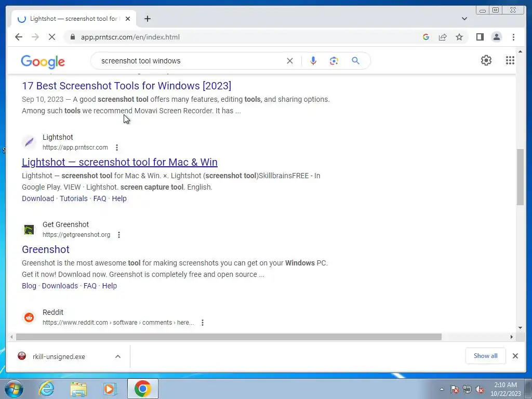Image resolution: width=532 pixels, height=399 pixels.
Task: Show hidden system tray icons
Action: [442, 390]
